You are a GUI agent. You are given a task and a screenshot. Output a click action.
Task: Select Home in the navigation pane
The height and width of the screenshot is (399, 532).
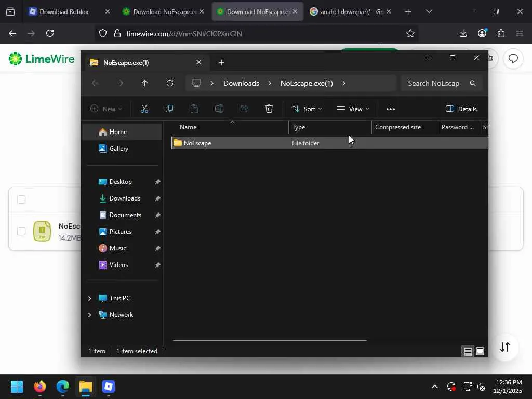point(122,132)
